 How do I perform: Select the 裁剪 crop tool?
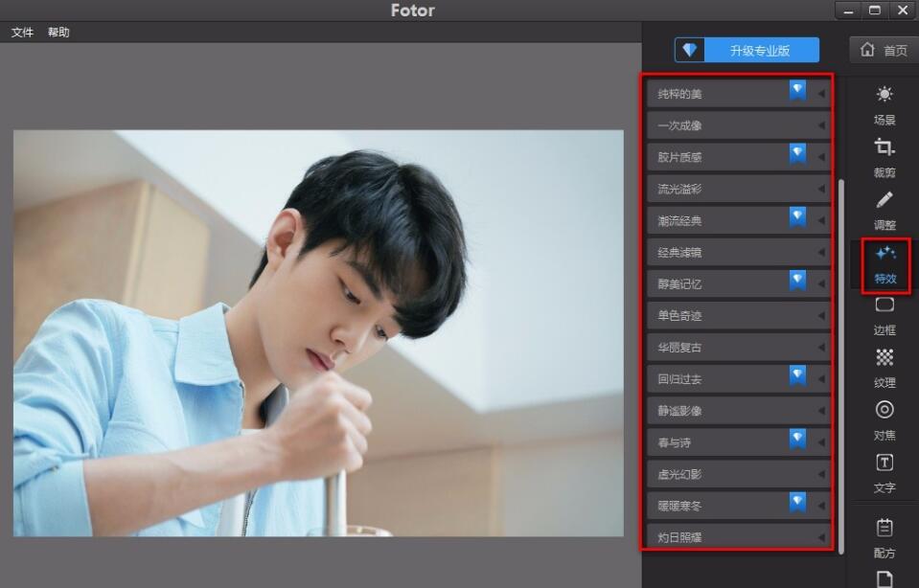pos(885,158)
